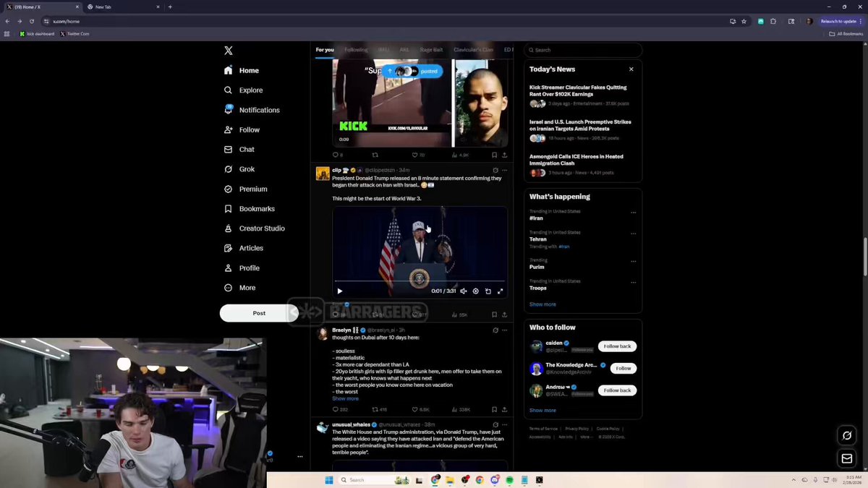Open more options on Braelyn's post
This screenshot has width=868, height=488.
504,330
